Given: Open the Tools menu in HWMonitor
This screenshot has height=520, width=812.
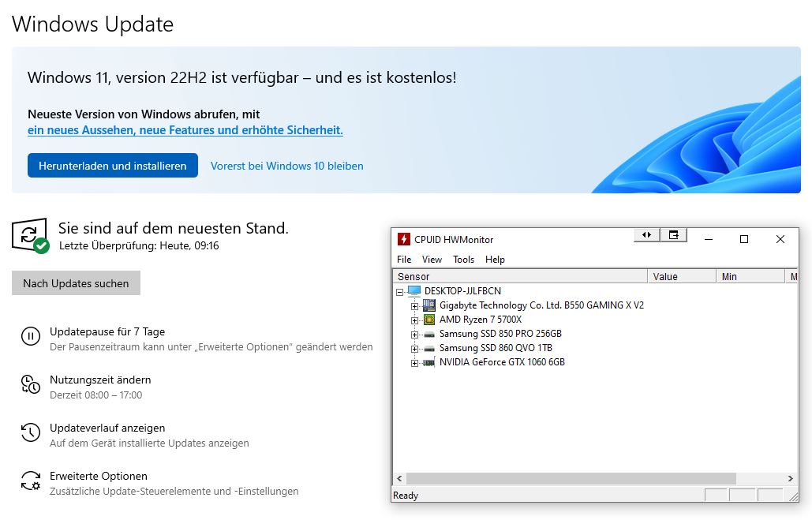Looking at the screenshot, I should coord(463,260).
